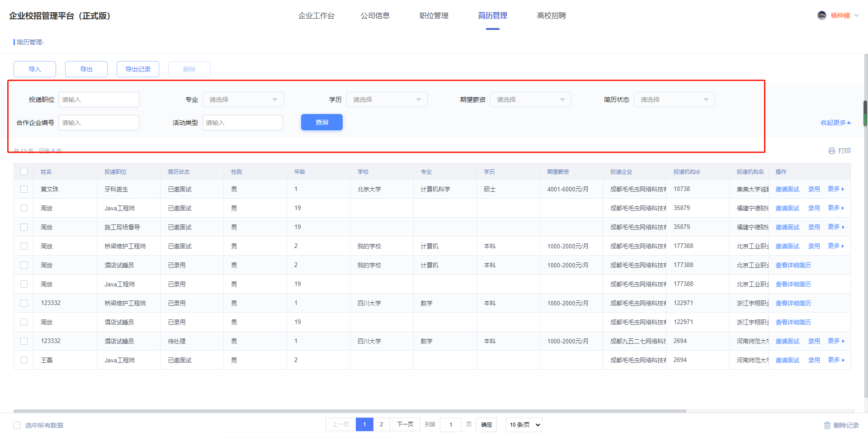868x438 pixels.
Task: Click the current page 1 button
Action: click(x=364, y=424)
